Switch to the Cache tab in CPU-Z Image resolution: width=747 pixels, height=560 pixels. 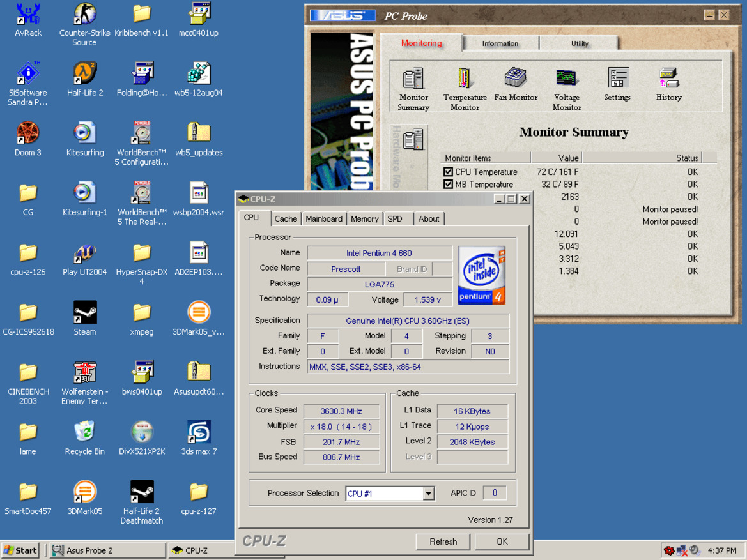[286, 218]
